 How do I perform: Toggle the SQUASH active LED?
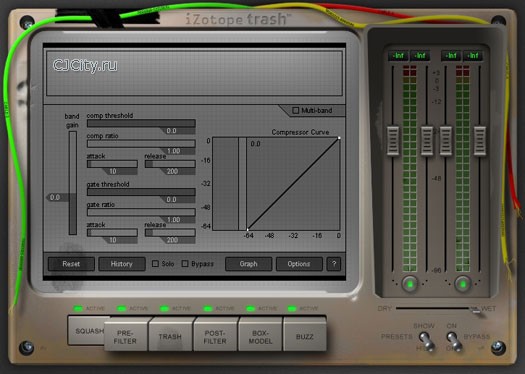tap(78, 308)
